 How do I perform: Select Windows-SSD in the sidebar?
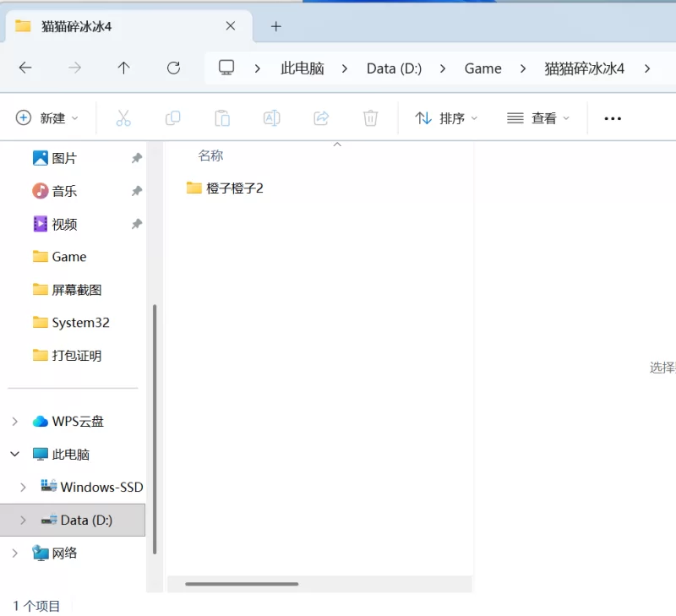pos(101,487)
